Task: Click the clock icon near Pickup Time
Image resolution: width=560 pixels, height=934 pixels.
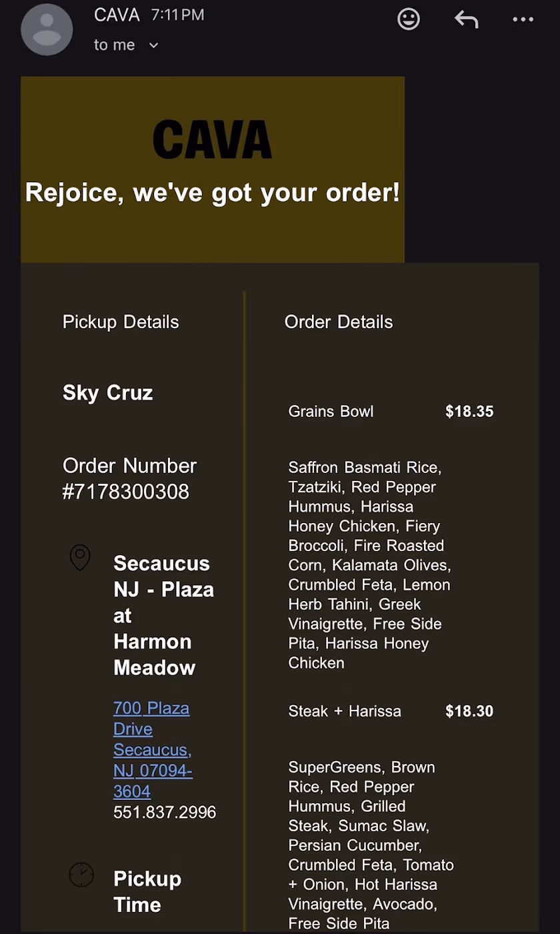Action: pos(81,875)
